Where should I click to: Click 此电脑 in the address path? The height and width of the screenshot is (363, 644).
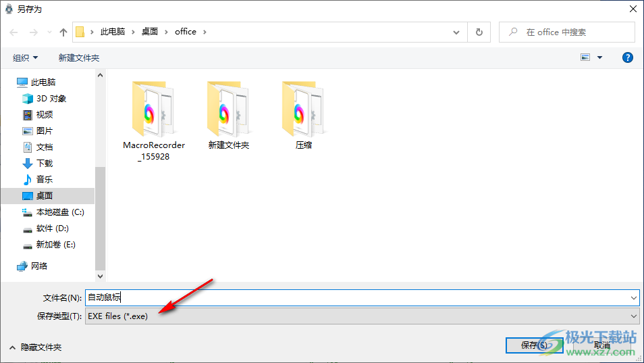click(113, 32)
